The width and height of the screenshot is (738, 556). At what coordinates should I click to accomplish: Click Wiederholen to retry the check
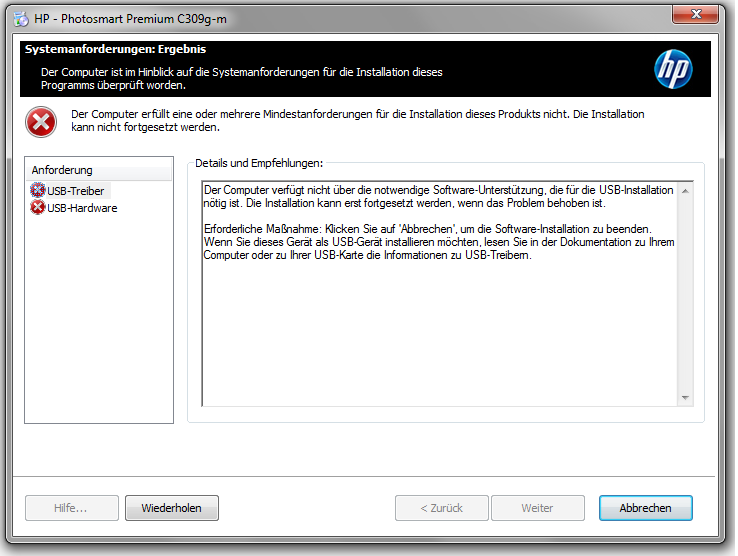point(172,508)
